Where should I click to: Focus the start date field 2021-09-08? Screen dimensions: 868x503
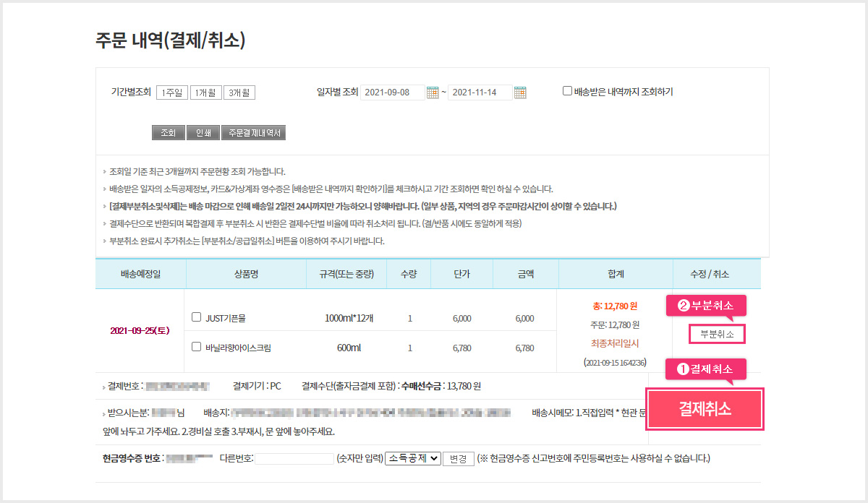point(392,93)
